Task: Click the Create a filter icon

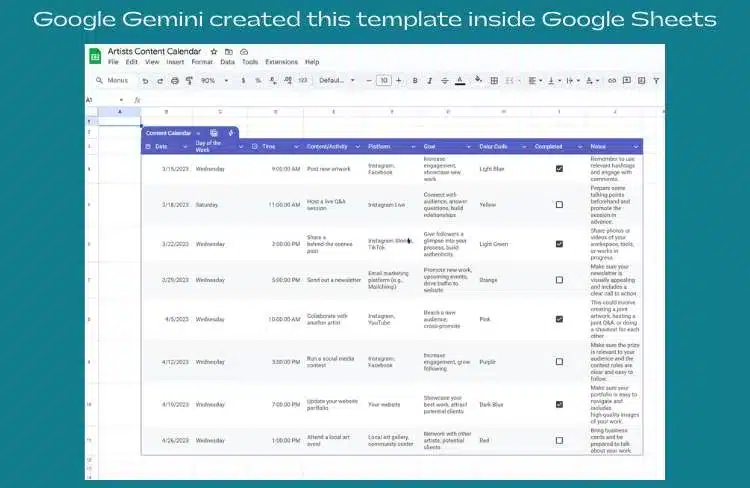Action: (656, 81)
